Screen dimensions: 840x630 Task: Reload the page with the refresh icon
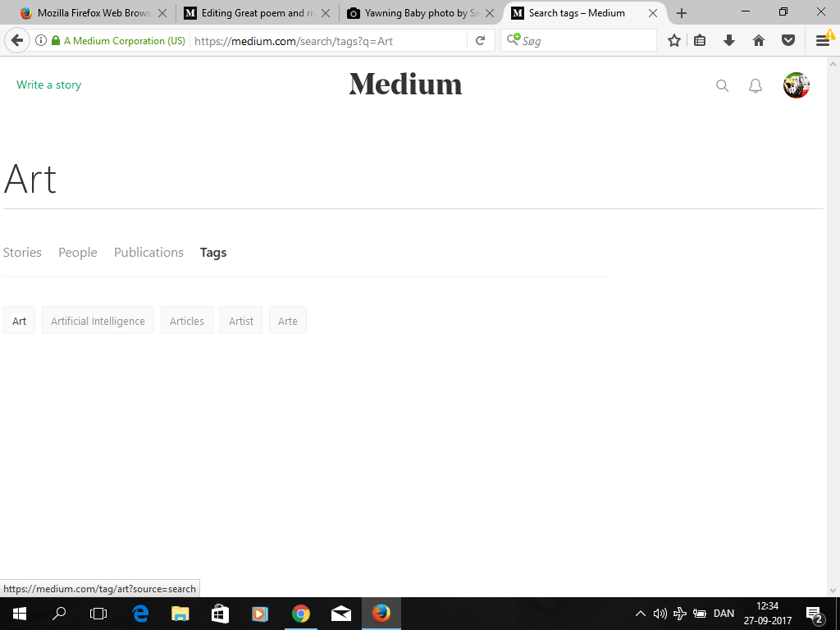[481, 41]
